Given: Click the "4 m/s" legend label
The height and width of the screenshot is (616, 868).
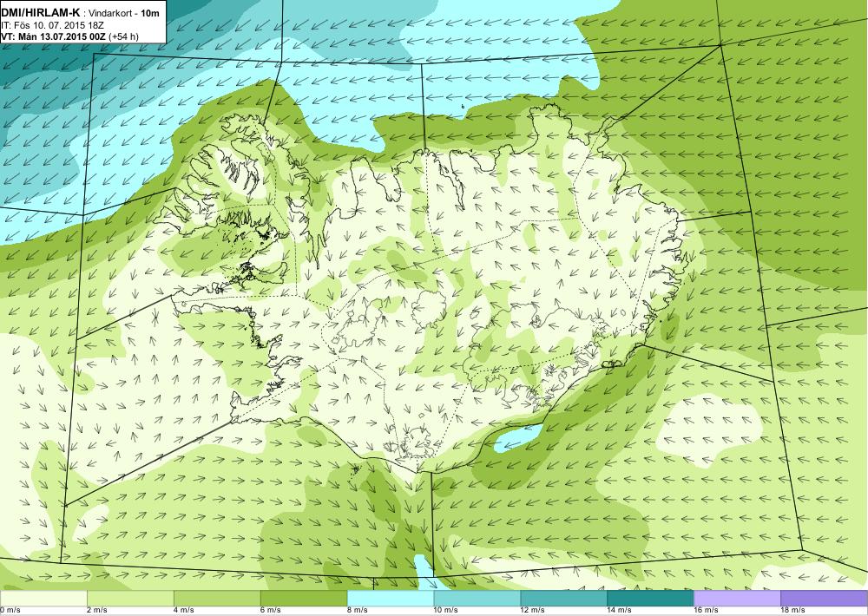Looking at the screenshot, I should (x=184, y=611).
